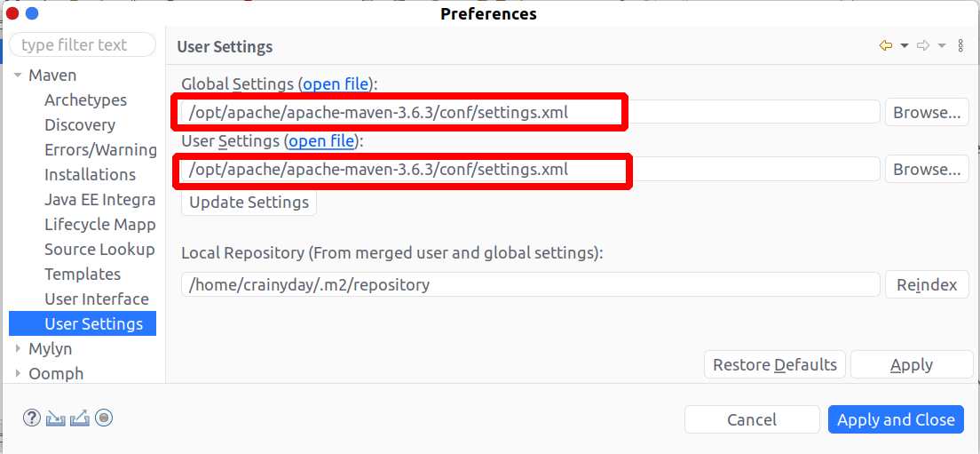Screen dimensions: 980x454
Task: Expand the Mylyn tree node
Action: pyautogui.click(x=17, y=349)
